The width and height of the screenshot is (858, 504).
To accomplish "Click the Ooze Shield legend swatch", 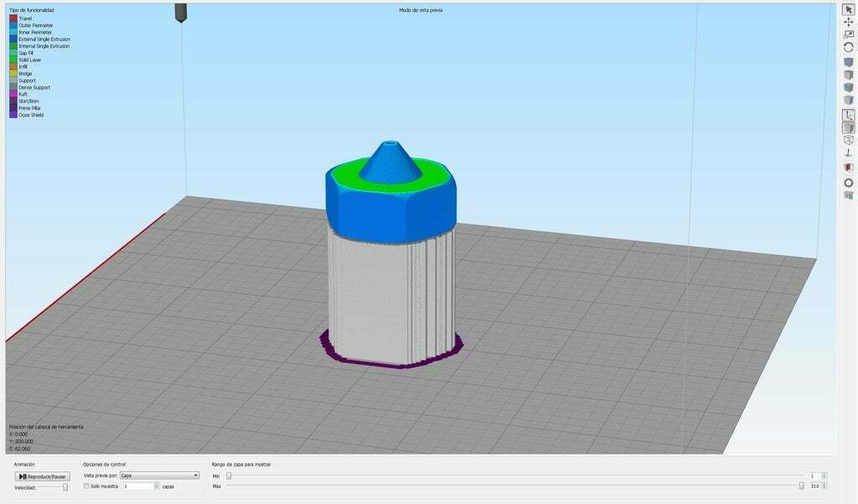I will pos(13,115).
